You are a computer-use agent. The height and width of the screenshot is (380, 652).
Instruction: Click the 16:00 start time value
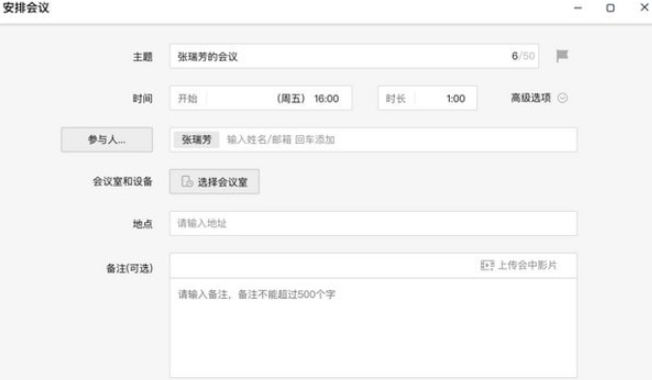point(326,99)
